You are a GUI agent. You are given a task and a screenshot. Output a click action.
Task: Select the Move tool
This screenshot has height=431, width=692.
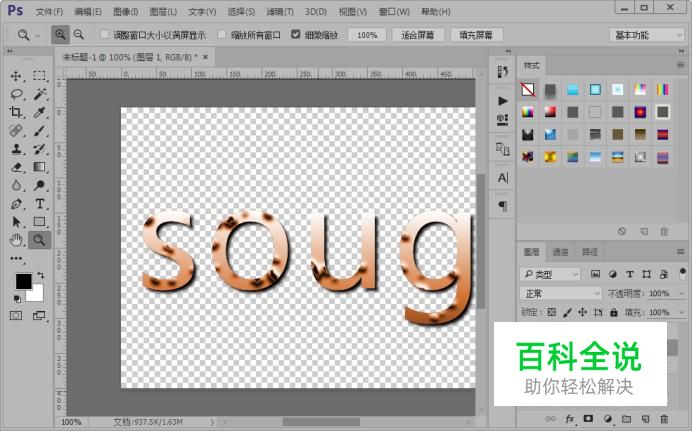click(16, 76)
